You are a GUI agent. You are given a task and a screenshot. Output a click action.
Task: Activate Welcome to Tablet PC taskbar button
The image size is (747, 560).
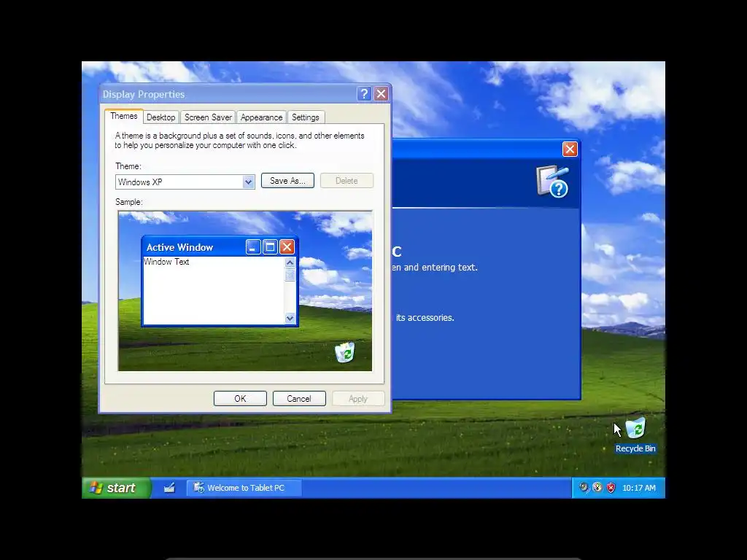pos(244,488)
